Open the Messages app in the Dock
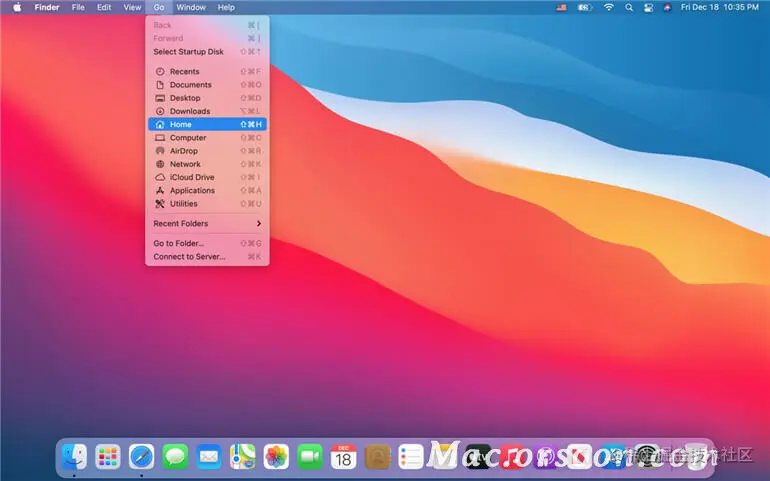770x481 pixels. pyautogui.click(x=175, y=457)
